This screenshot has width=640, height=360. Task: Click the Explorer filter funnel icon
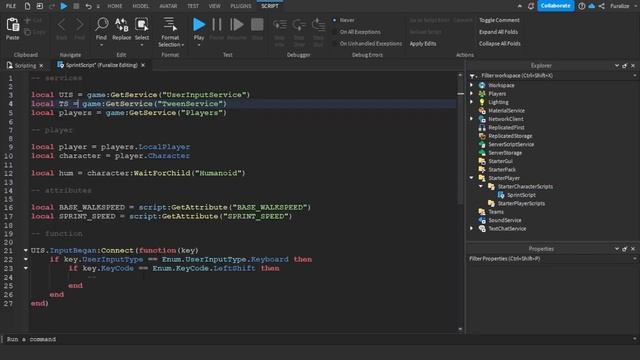pyautogui.click(x=472, y=76)
